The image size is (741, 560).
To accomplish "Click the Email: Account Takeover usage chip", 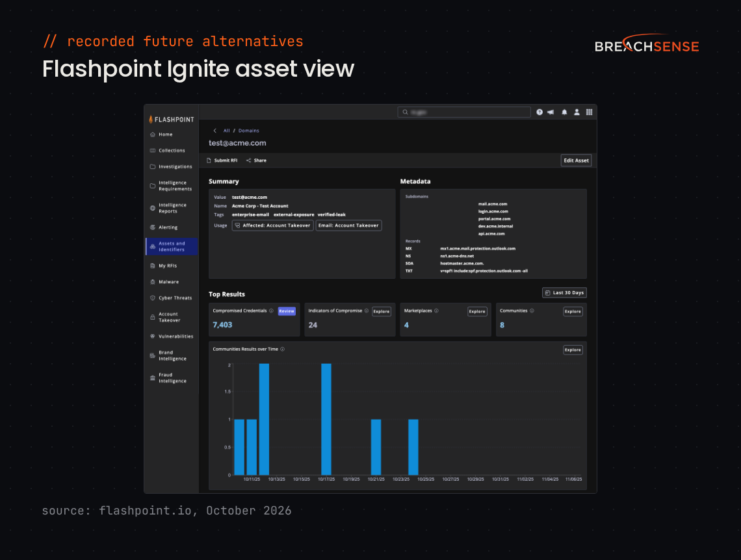I will click(x=349, y=225).
